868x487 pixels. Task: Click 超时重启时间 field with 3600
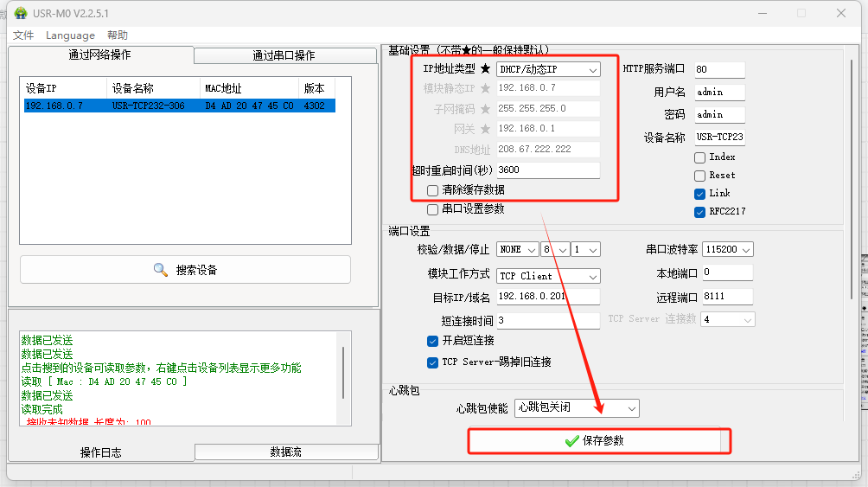click(x=548, y=170)
